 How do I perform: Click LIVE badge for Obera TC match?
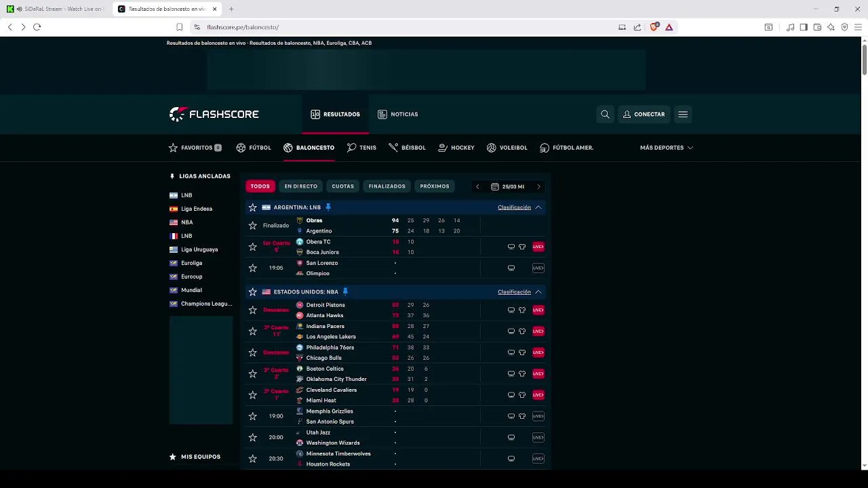[538, 247]
